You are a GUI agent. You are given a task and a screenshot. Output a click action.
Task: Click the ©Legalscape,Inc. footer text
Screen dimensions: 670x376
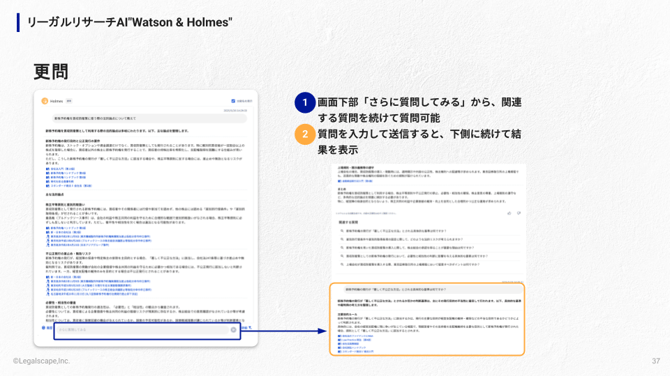(x=41, y=361)
